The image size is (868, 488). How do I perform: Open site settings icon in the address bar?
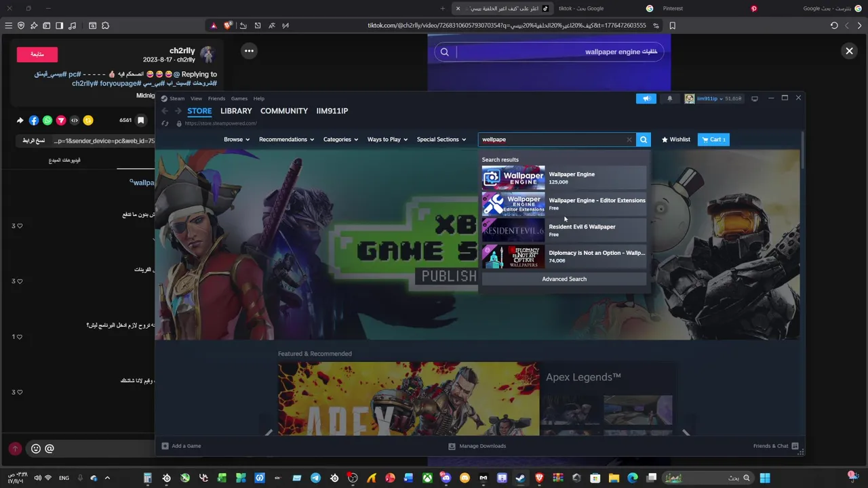(656, 26)
